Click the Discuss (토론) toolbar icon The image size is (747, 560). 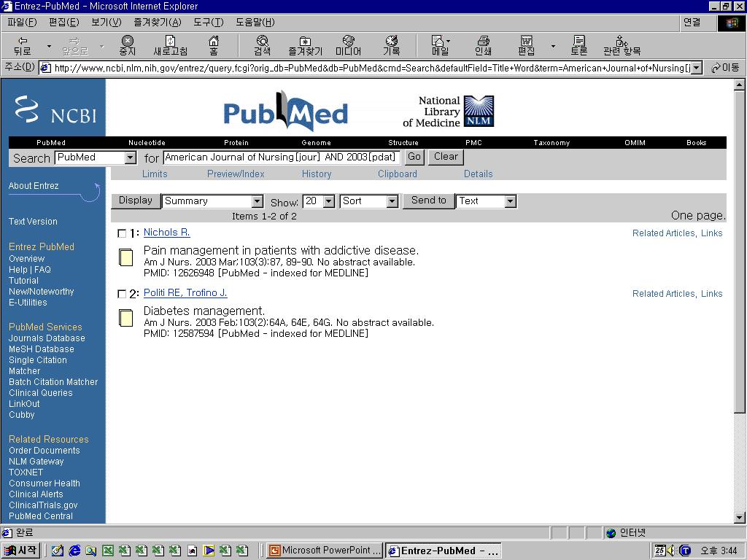click(578, 46)
